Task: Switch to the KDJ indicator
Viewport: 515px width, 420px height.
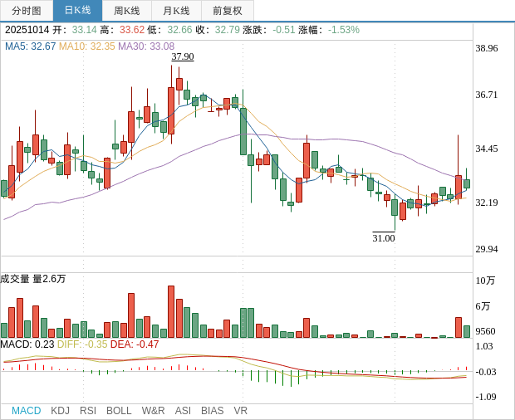Action: (x=60, y=411)
